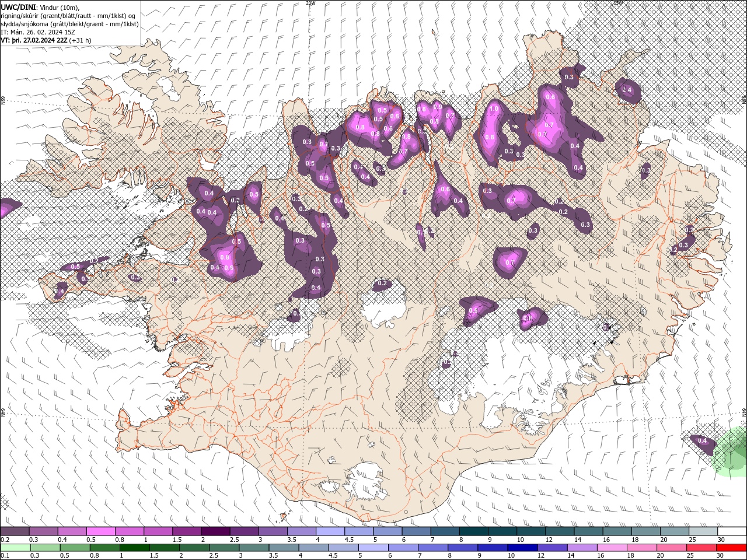This screenshot has height=560, width=747.
Task: Click the bright pink 0.5 swatch in snow legend
Action: tap(100, 531)
